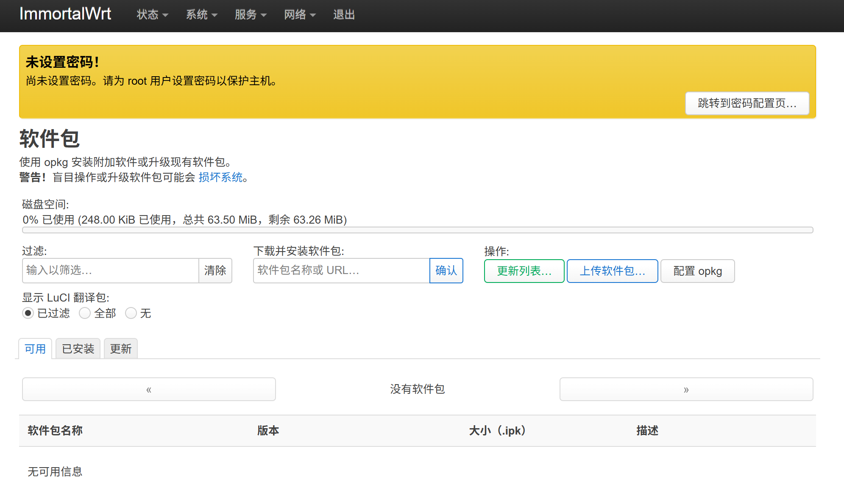Image resolution: width=844 pixels, height=504 pixels.
Task: Select the 已过滤 radio option
Action: [x=28, y=313]
